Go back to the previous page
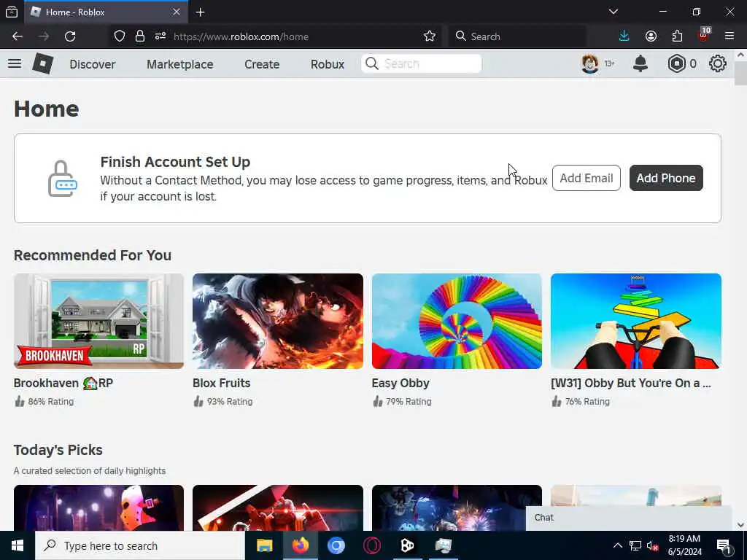This screenshot has height=560, width=747. [x=18, y=36]
